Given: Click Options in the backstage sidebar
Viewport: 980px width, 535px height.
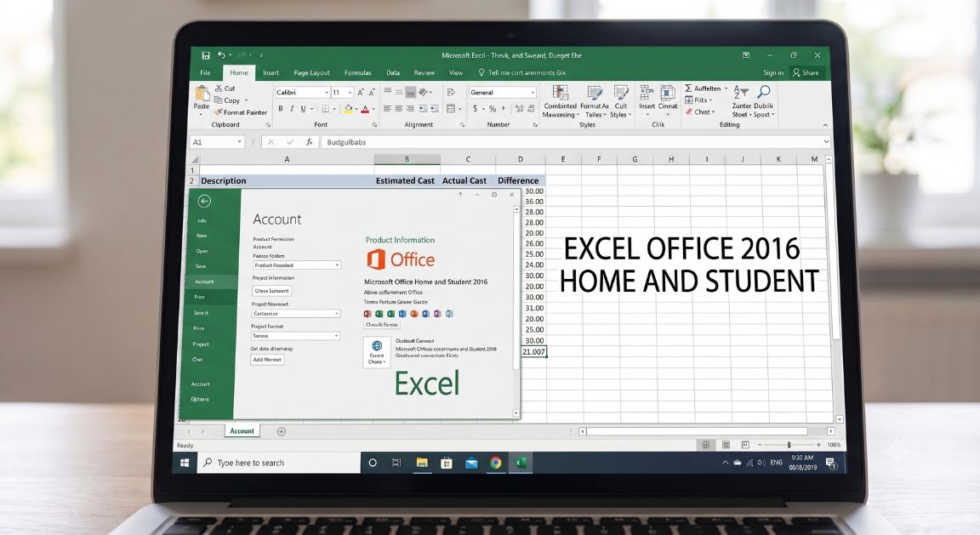Looking at the screenshot, I should point(200,399).
